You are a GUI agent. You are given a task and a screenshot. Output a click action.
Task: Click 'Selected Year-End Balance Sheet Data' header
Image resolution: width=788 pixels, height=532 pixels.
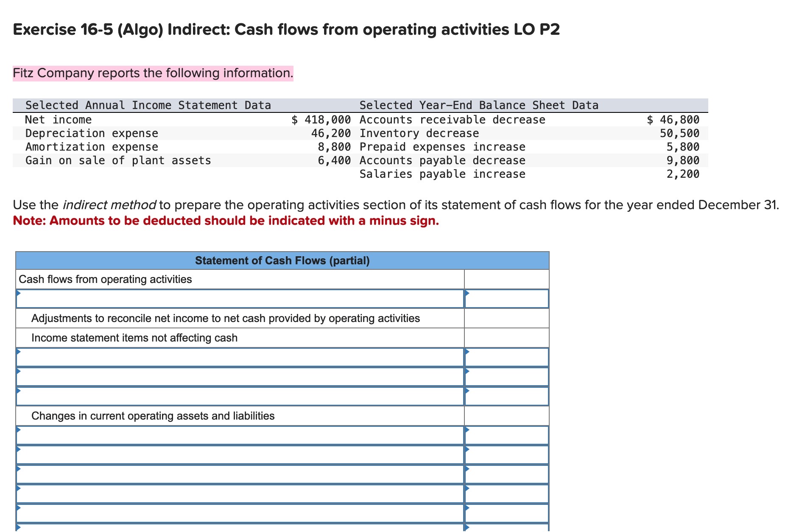click(x=479, y=105)
